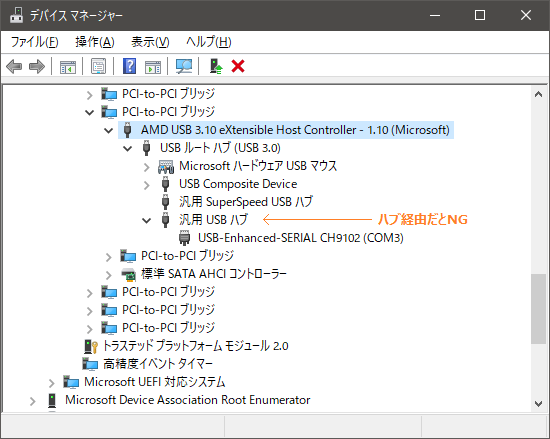Open the 表示(V) menu
550x439 pixels.
point(150,42)
